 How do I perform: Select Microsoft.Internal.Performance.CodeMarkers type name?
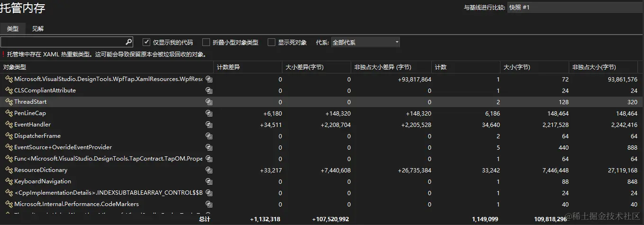click(77, 204)
